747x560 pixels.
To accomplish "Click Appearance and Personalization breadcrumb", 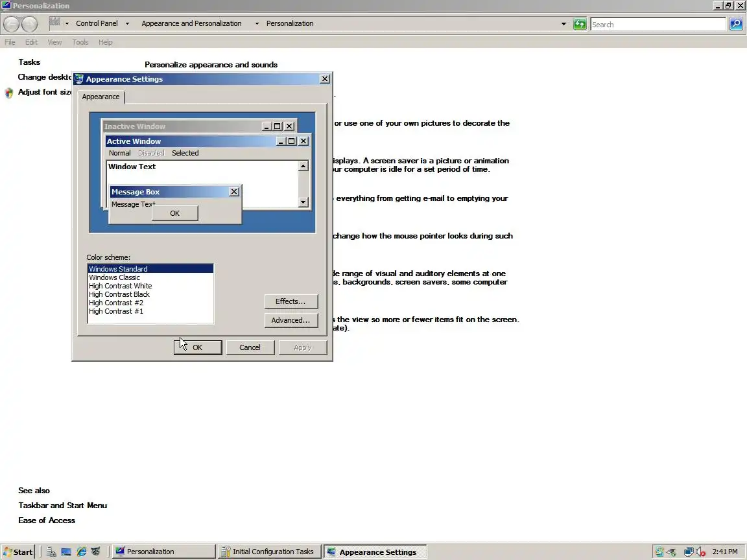I will click(x=191, y=23).
